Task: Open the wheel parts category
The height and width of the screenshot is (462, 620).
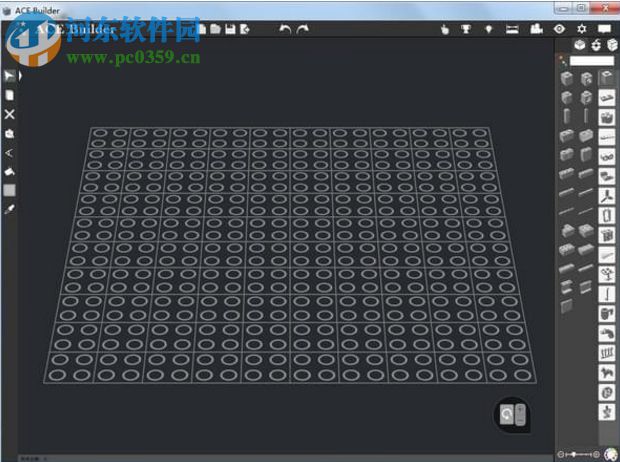Action: point(607,392)
